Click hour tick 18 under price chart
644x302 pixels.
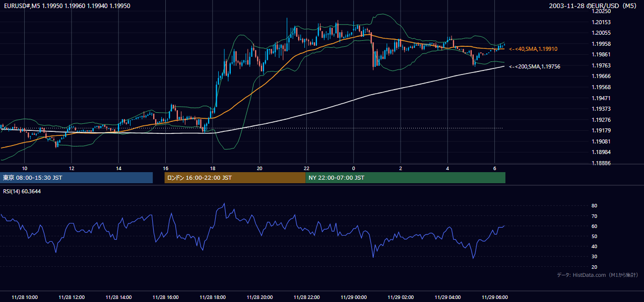click(x=212, y=168)
